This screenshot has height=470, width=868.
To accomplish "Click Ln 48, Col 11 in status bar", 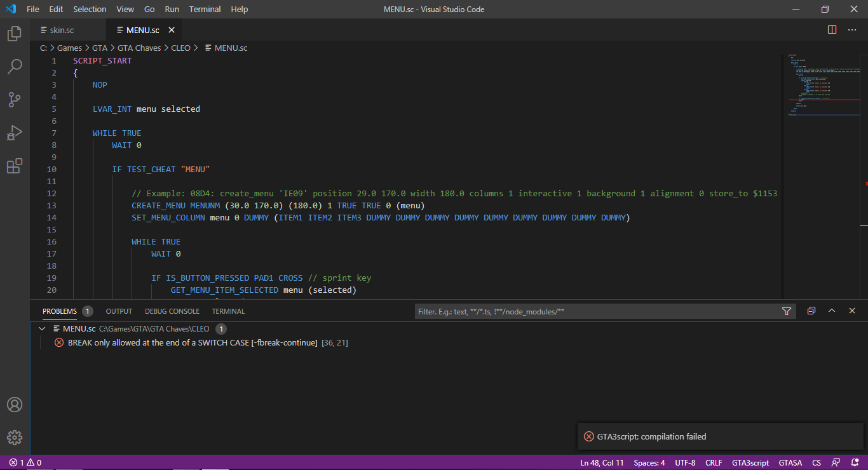I will pyautogui.click(x=602, y=462).
